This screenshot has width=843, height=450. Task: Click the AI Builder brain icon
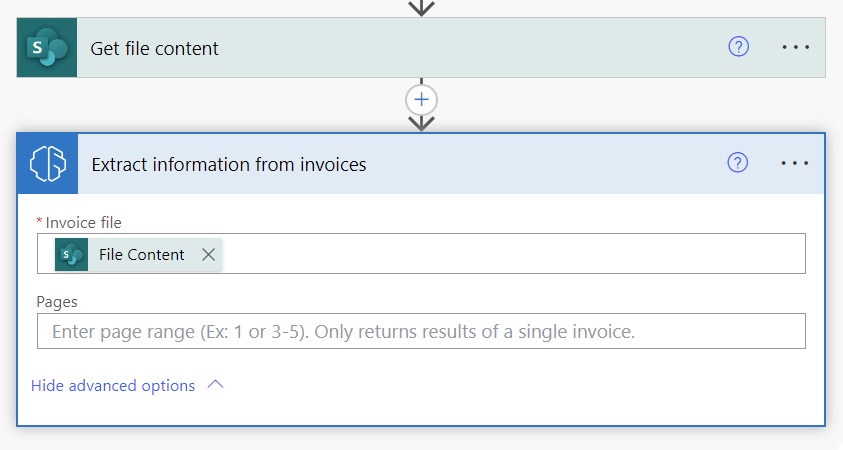tap(48, 163)
